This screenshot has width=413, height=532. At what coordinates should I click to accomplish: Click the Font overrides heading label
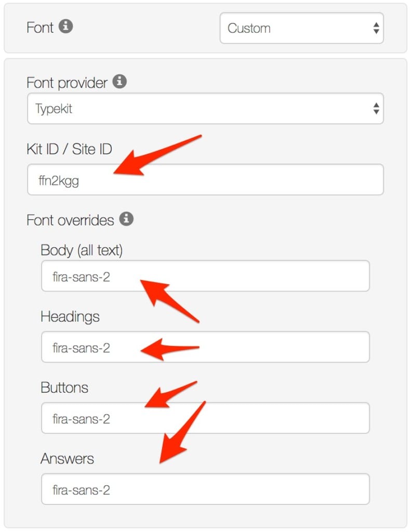point(70,220)
